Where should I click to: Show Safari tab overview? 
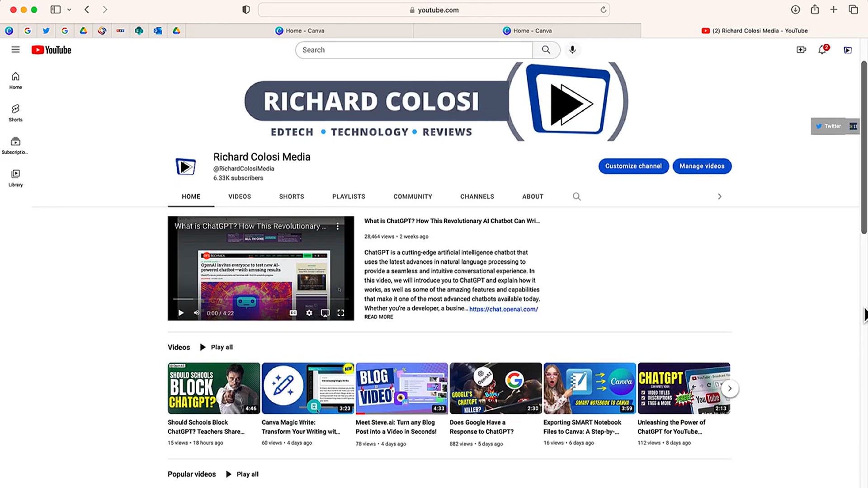(x=853, y=9)
